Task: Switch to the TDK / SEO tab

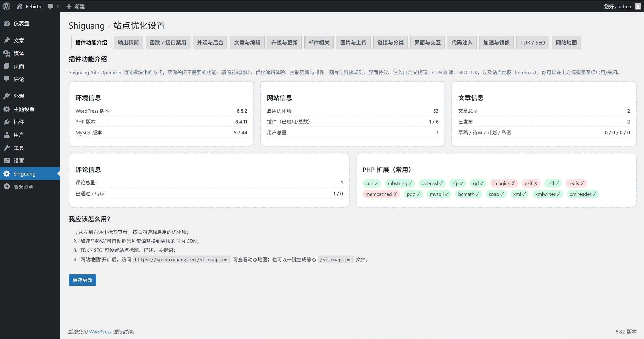Action: [x=532, y=43]
